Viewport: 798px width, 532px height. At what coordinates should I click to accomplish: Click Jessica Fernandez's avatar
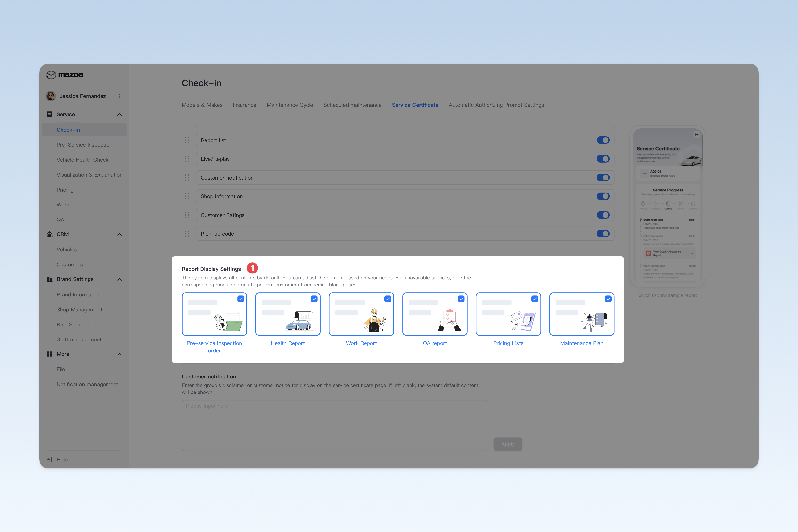[x=51, y=96]
